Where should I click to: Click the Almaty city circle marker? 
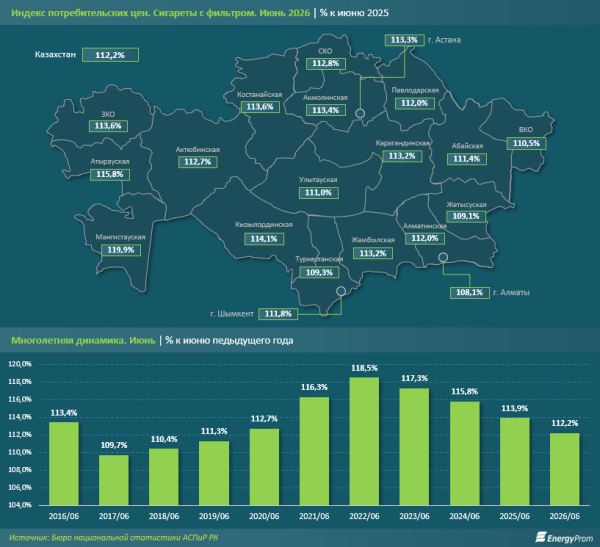[x=443, y=257]
